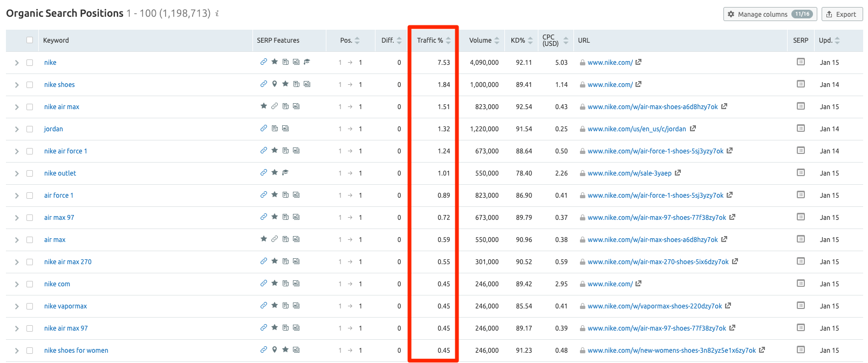Expand the nike shoes for women row
868x363 pixels.
coord(17,351)
